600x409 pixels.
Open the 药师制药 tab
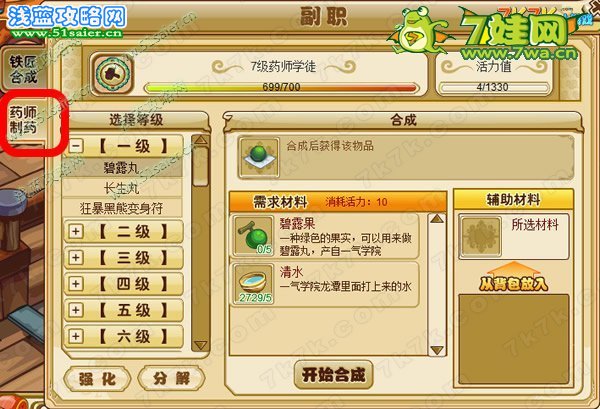tap(23, 120)
